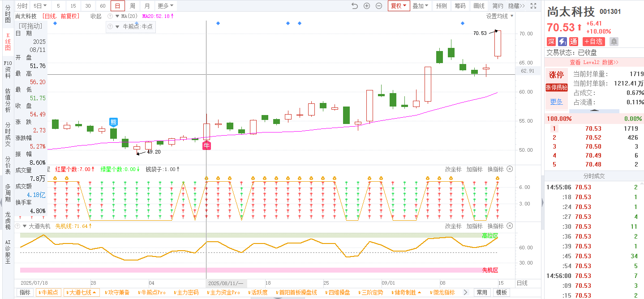Toggle 微龙指标 indicator
Viewport: 644px width, 299px height.
[442, 292]
